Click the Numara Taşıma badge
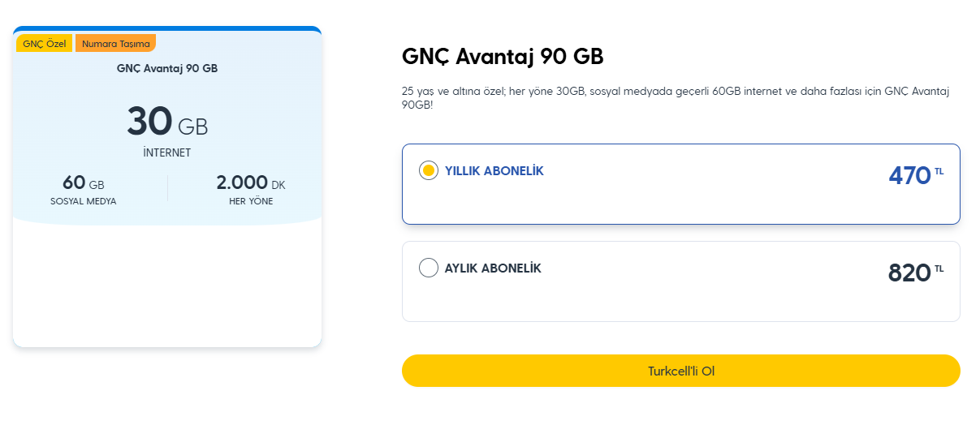 coord(115,44)
